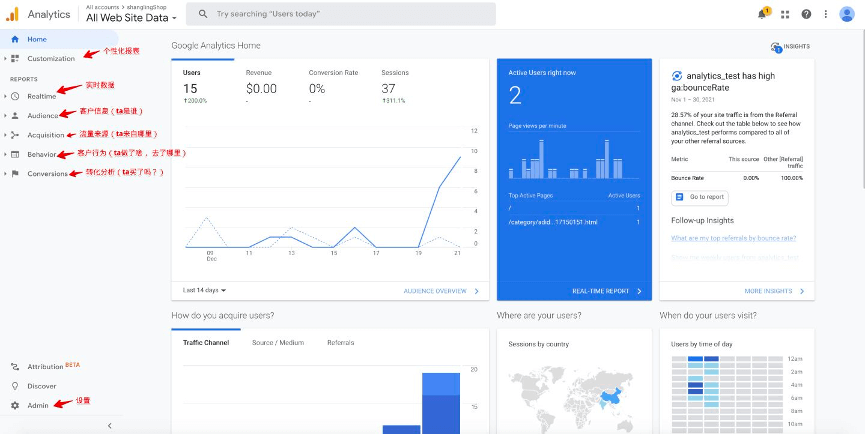Open the All Web Site Data selector
The width and height of the screenshot is (866, 435).
(131, 18)
